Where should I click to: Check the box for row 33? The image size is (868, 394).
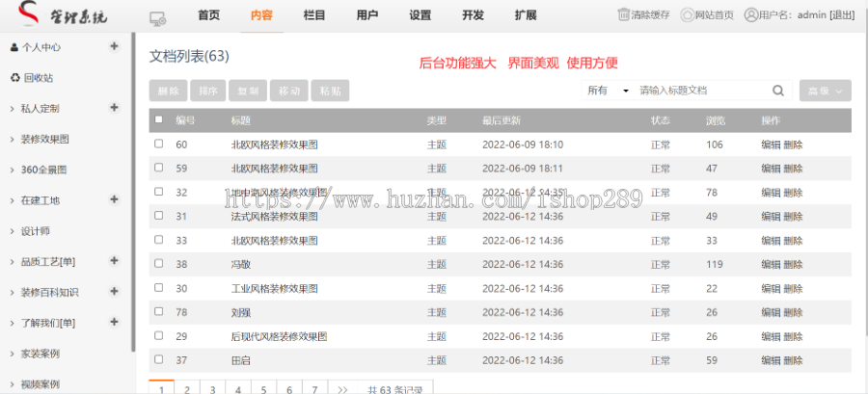[159, 240]
